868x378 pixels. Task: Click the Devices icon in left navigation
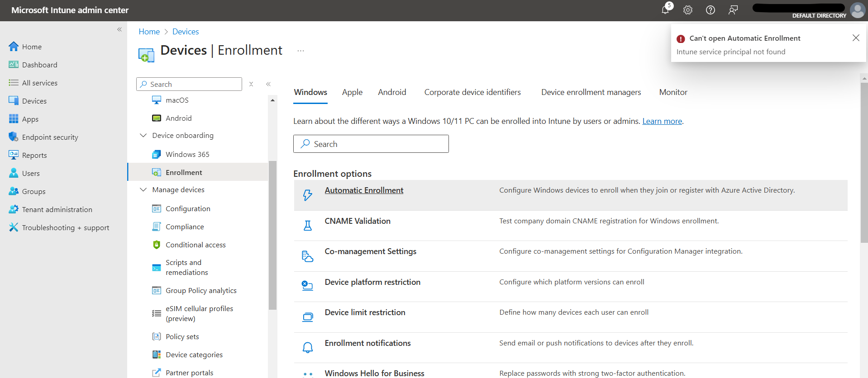tap(14, 101)
